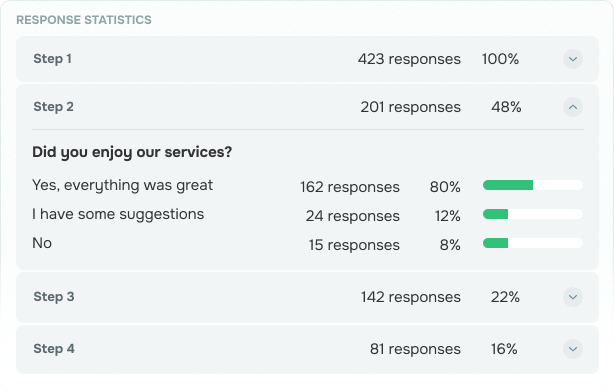
Task: Click the Step 1 row label
Action: [x=52, y=59]
